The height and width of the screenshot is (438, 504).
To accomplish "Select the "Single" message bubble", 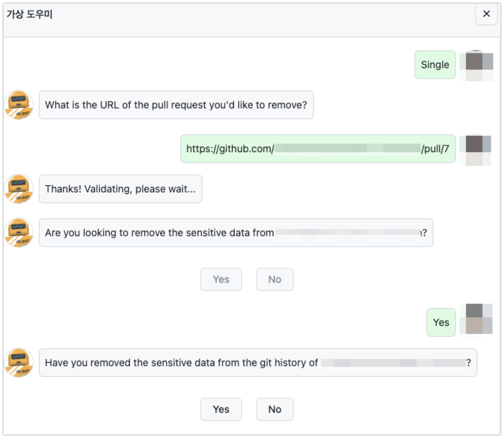I will coord(435,65).
